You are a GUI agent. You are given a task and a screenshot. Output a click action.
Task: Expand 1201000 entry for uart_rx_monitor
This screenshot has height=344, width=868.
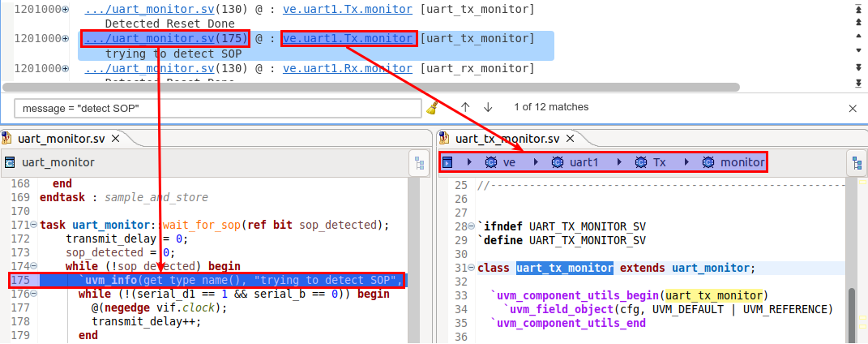[66, 69]
